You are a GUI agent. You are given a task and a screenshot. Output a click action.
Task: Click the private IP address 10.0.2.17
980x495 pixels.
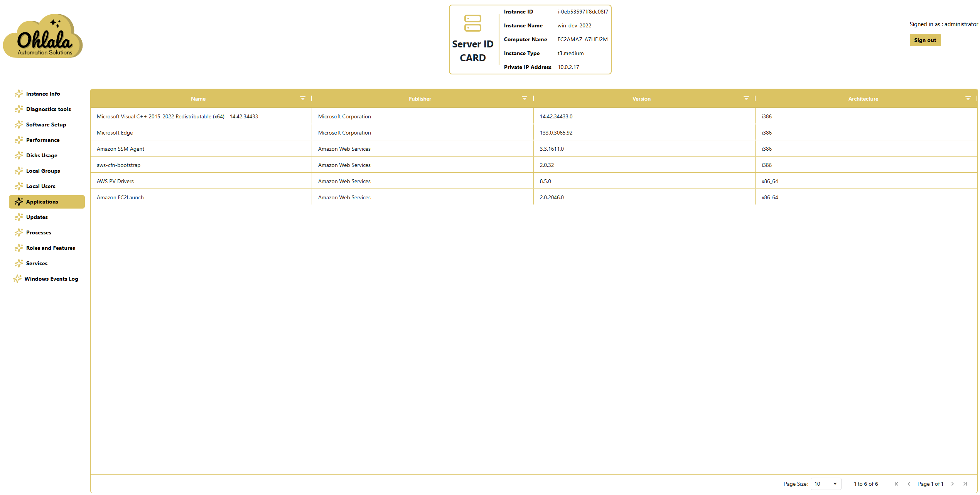click(x=568, y=67)
